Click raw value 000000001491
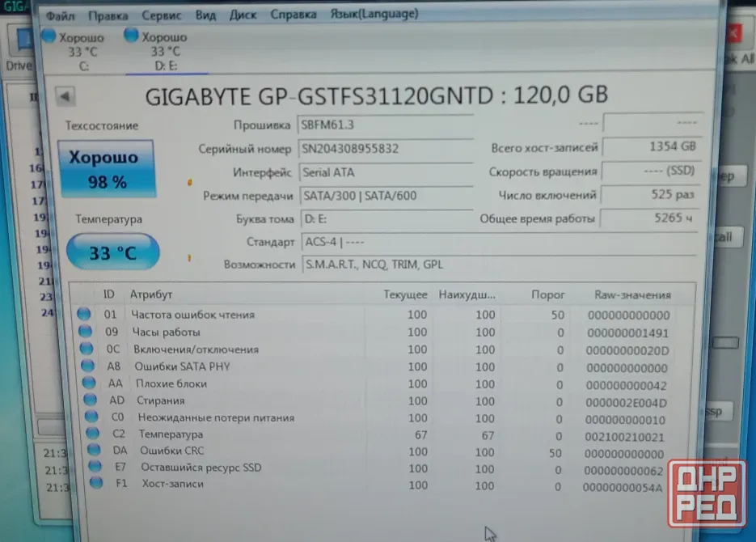The image size is (756, 542). [x=627, y=333]
